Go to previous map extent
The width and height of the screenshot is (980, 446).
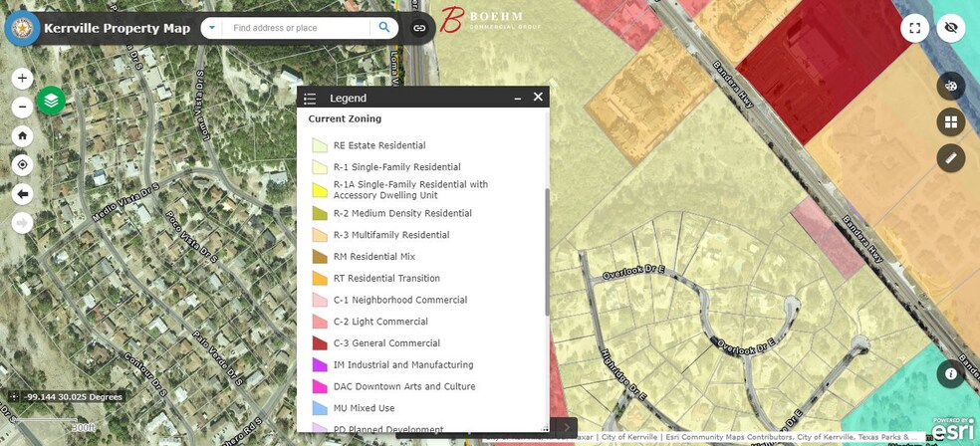pyautogui.click(x=23, y=194)
